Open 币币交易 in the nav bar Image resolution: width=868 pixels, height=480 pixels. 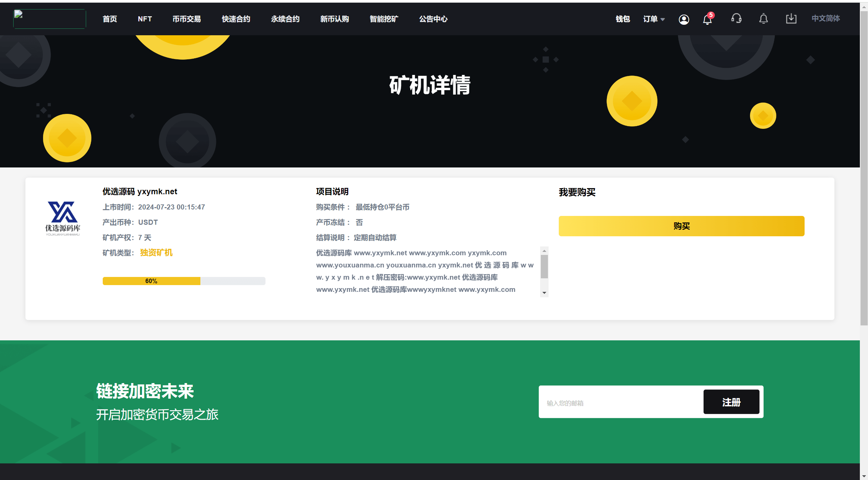[186, 19]
